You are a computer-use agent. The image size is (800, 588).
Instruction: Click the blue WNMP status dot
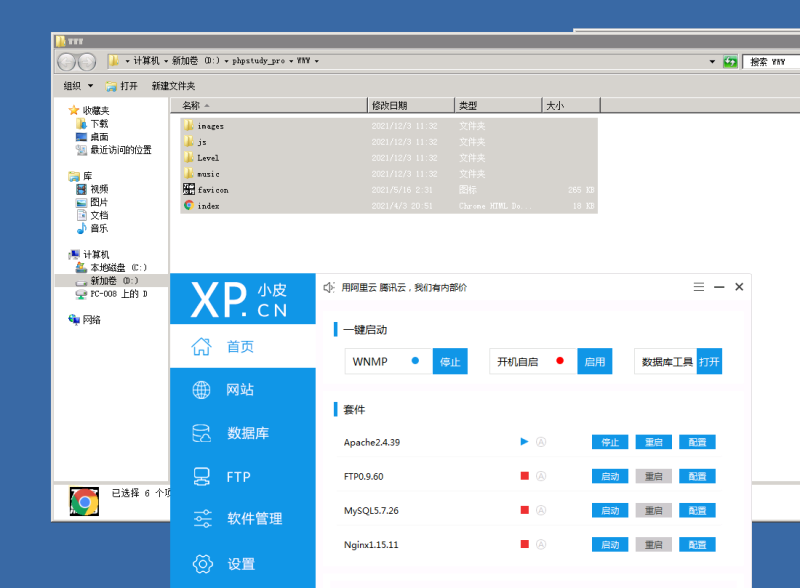click(x=415, y=361)
